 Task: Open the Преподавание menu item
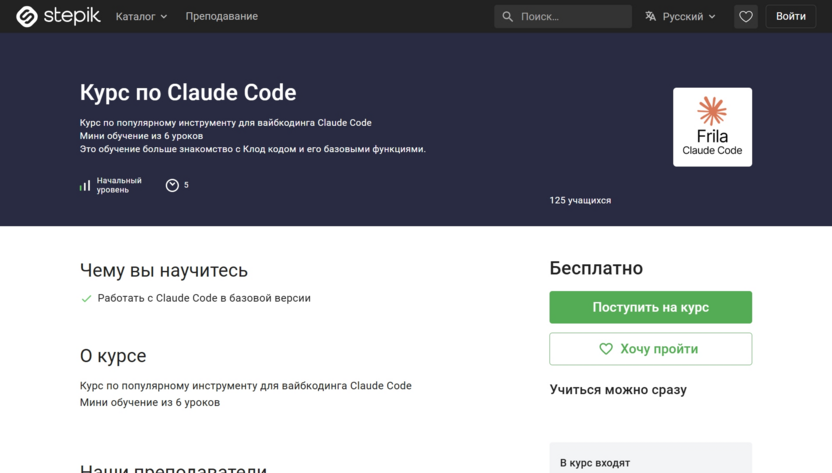[x=222, y=16]
